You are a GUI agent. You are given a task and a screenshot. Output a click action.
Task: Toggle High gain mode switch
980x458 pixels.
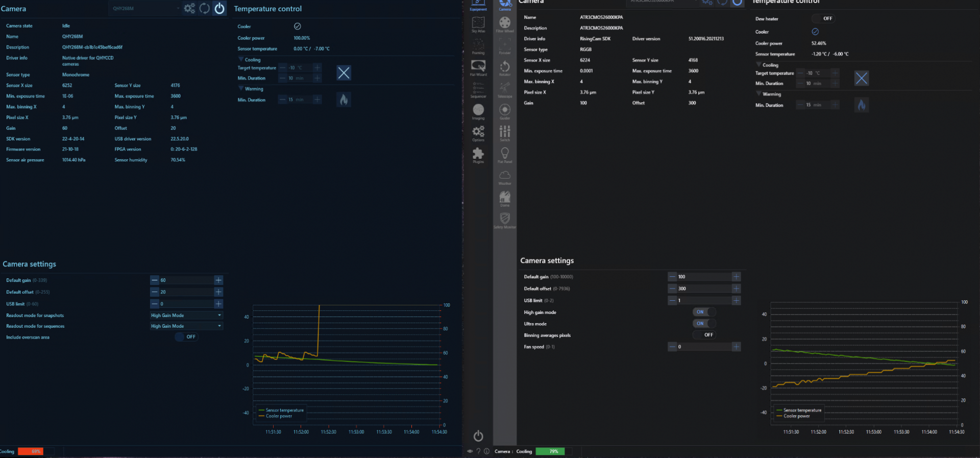[704, 312]
